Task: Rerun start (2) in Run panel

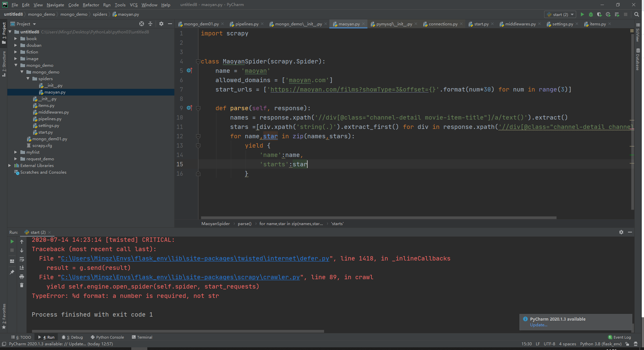Action: click(12, 241)
